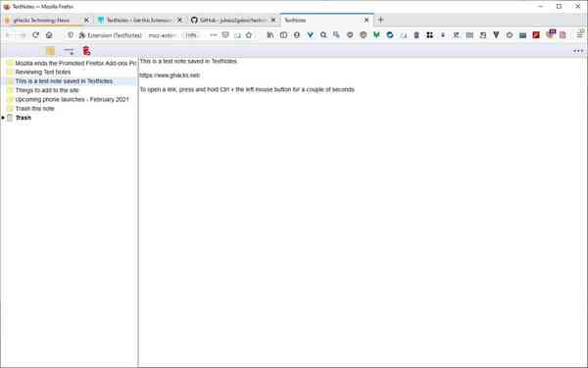Click note text line 'This is a test note'
Screen dimensions: 588x368
188,61
